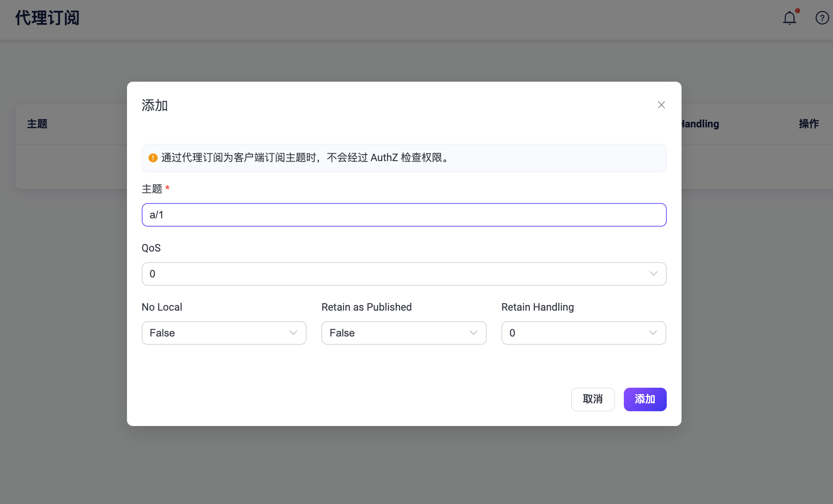Image resolution: width=833 pixels, height=504 pixels.
Task: Open the QoS dropdown
Action: tap(404, 274)
